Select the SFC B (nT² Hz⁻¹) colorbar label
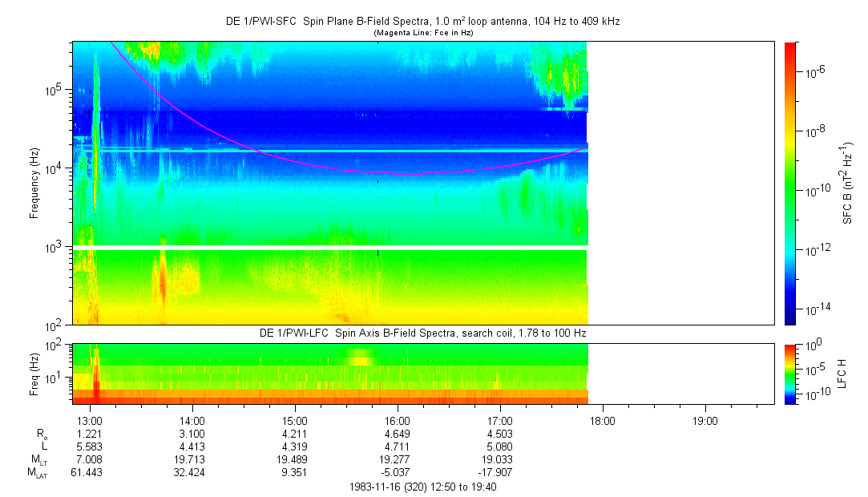This screenshot has width=868, height=497. click(848, 183)
